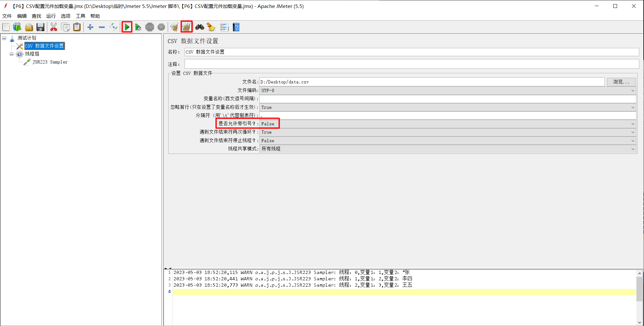Open the 忽略首行 True dropdown

click(x=448, y=107)
